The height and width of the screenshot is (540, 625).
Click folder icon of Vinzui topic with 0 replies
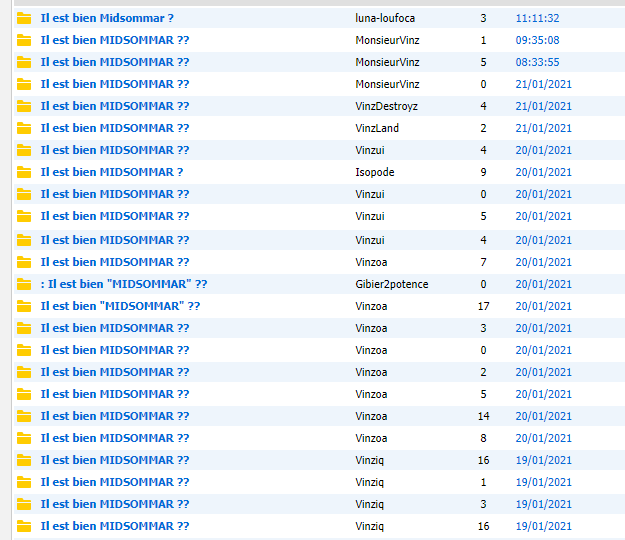24,194
